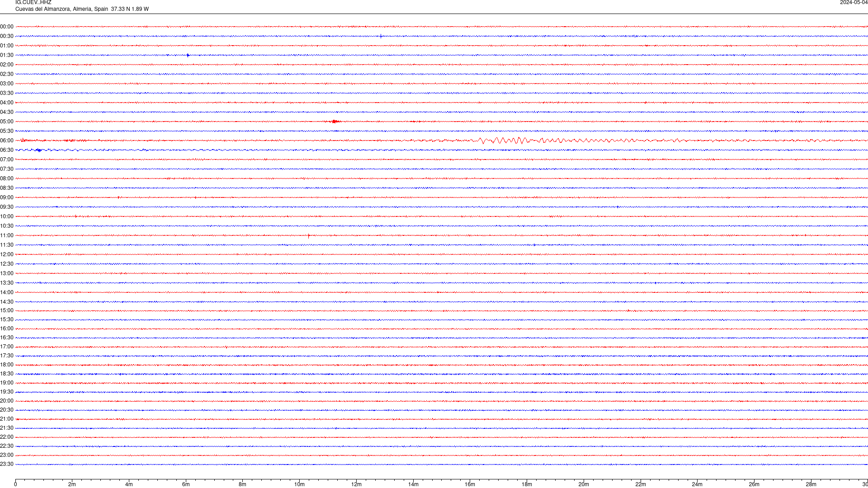Click the 28m tick label on time axis

tap(811, 484)
